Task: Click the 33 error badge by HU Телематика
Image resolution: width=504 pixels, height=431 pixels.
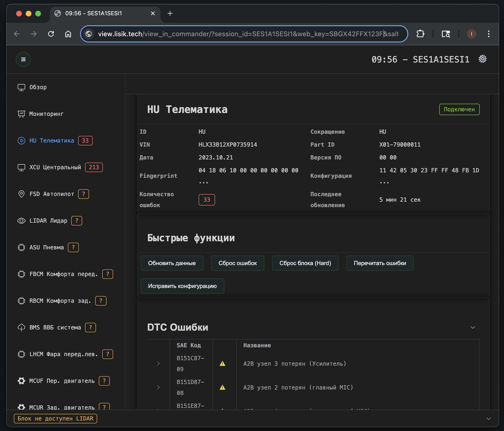Action: coord(85,141)
